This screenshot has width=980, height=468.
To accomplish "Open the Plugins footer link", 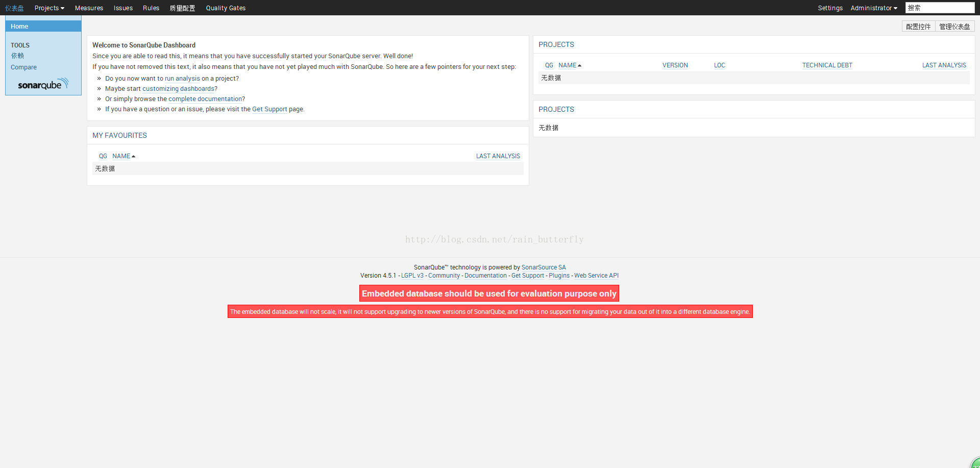I will (559, 276).
